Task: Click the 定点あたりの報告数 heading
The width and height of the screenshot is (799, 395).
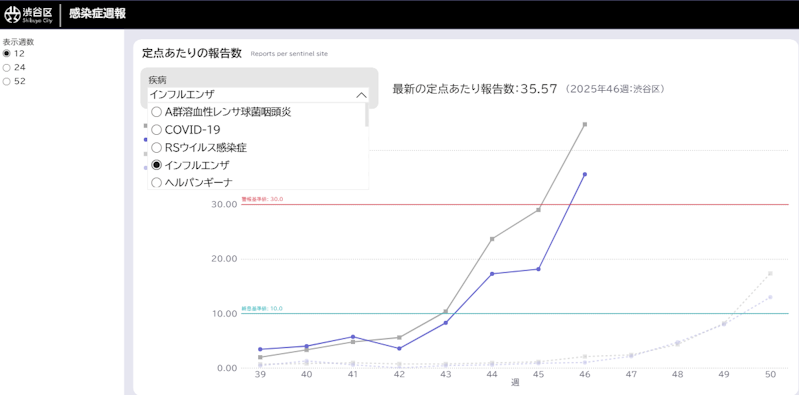Action: tap(192, 53)
